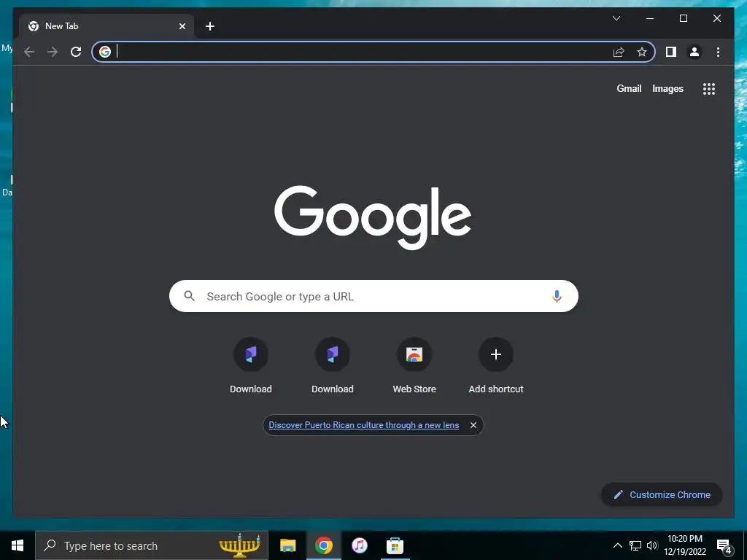Open the clock showing 10:20 PM
Viewport: 747px width, 560px height.
684,545
